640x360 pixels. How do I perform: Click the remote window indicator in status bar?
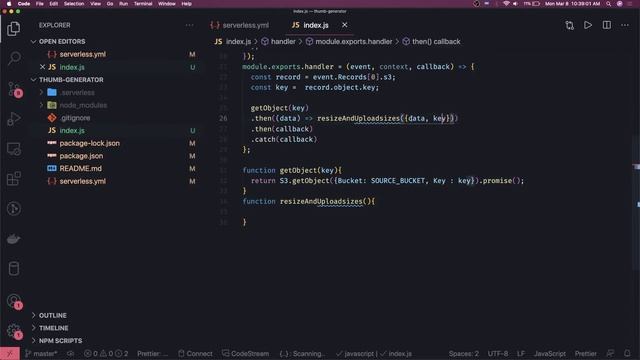point(9,353)
